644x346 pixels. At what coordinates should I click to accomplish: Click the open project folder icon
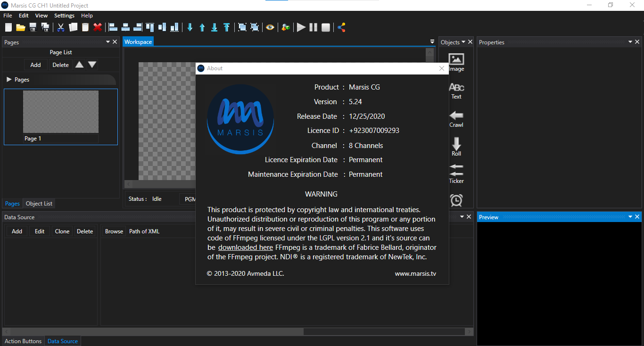pos(21,27)
